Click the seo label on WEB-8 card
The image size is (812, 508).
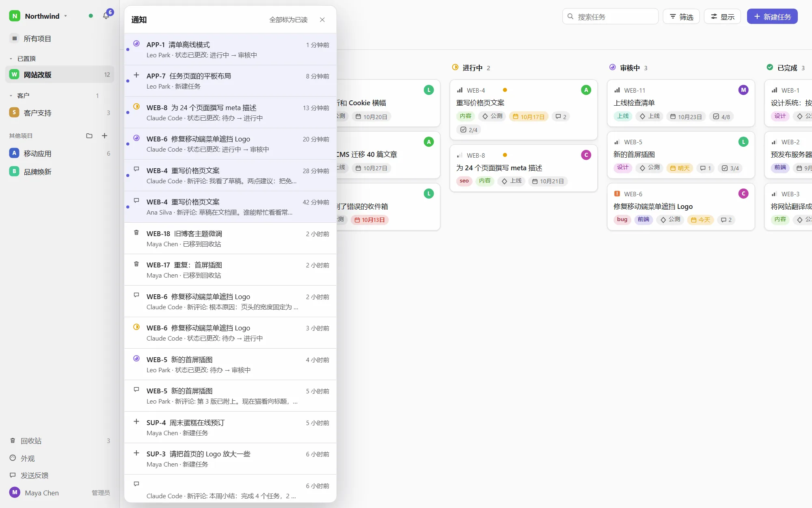click(464, 181)
